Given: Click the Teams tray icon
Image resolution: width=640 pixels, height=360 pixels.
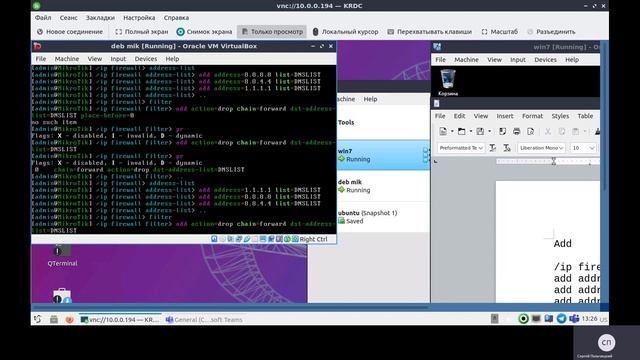Looking at the screenshot, I should 574,319.
